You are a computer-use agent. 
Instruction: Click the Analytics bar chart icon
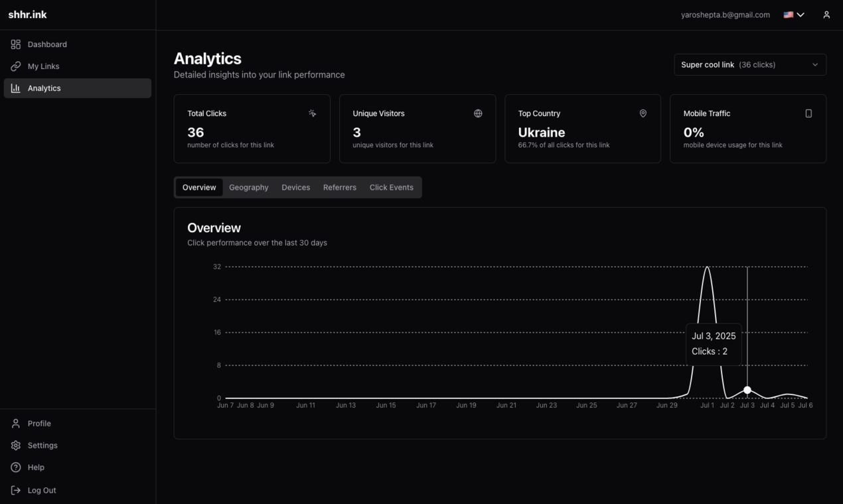click(x=16, y=88)
